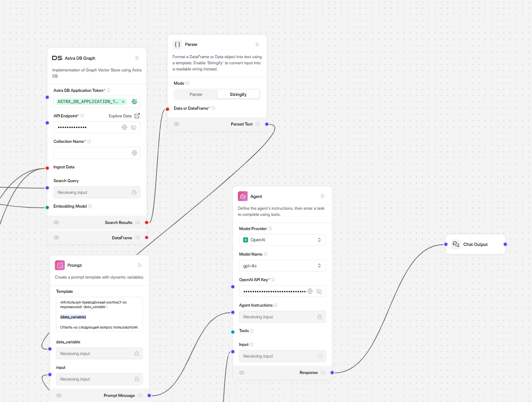
Task: Select the Stringify mode tab
Action: [238, 94]
